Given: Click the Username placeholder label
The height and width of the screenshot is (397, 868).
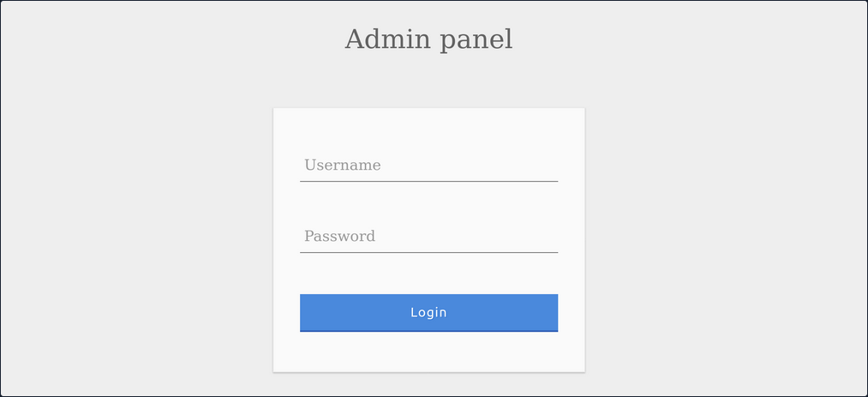Looking at the screenshot, I should point(342,165).
